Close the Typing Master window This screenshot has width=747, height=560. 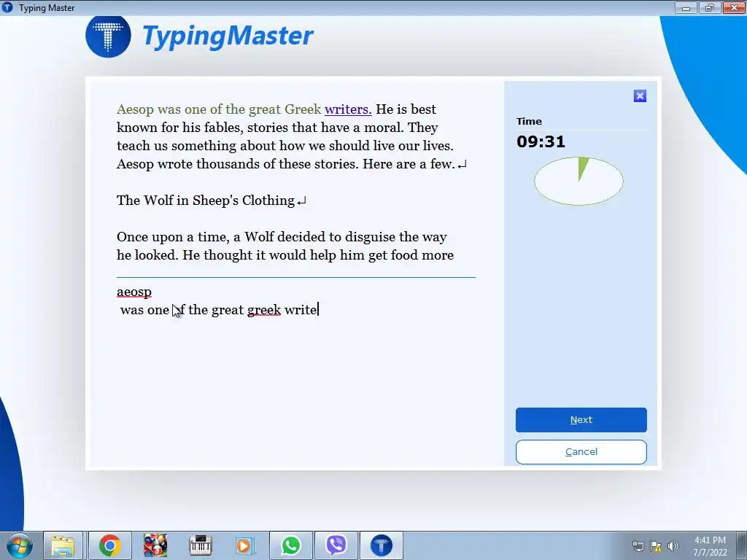734,7
